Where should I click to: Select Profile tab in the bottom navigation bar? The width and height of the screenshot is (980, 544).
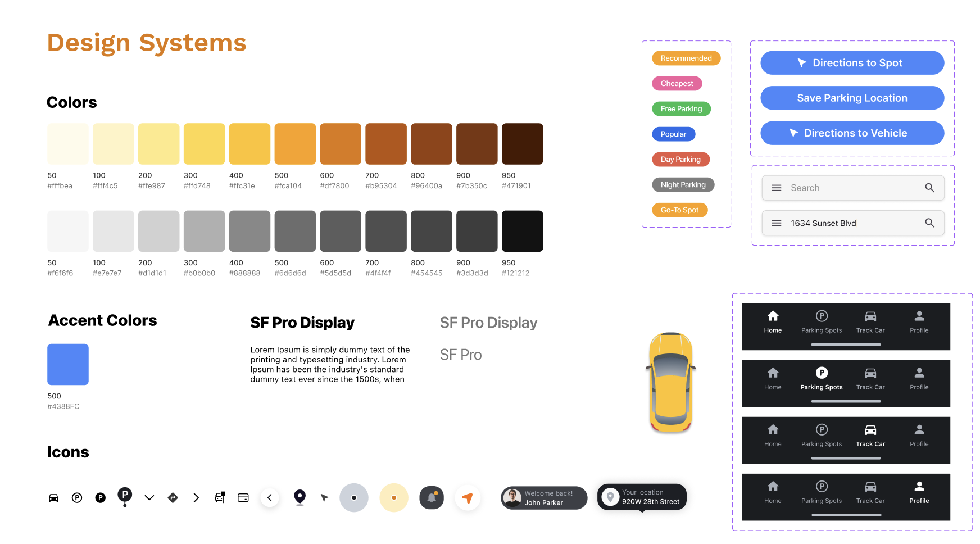pyautogui.click(x=919, y=492)
